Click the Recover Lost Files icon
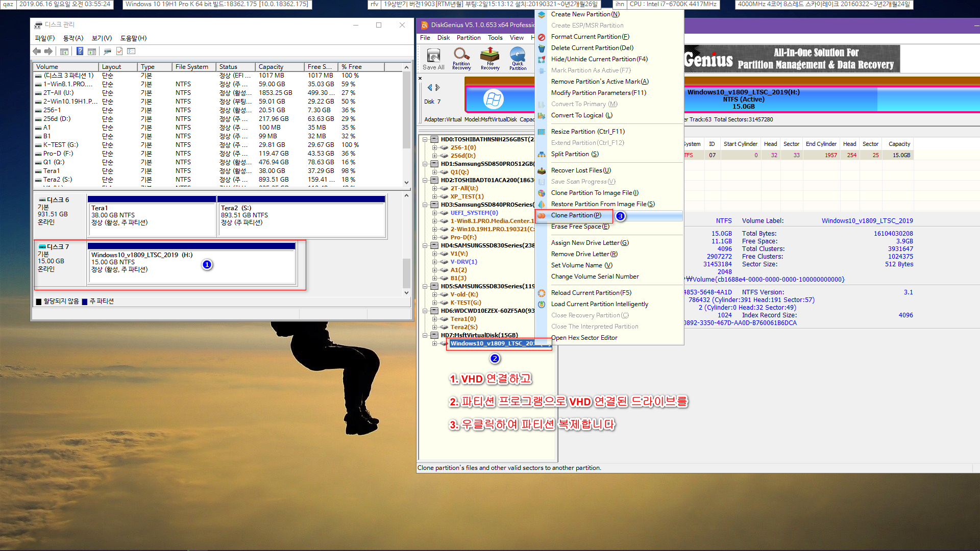 pyautogui.click(x=542, y=170)
